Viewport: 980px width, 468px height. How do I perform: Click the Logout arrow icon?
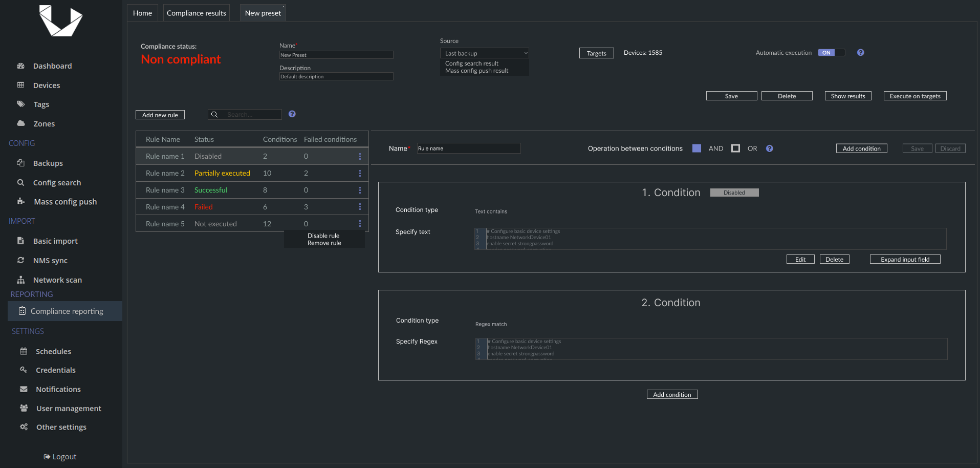[x=47, y=457]
